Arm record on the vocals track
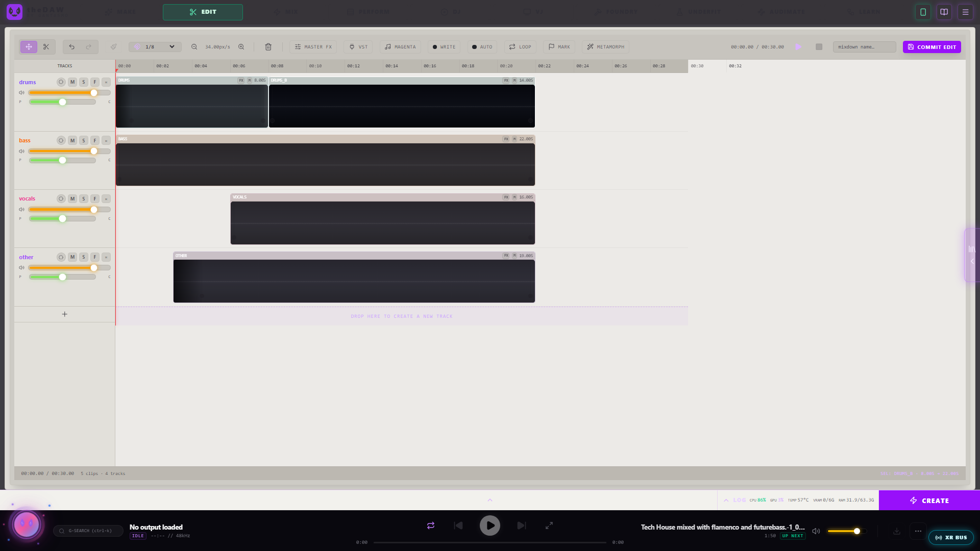 coord(61,199)
